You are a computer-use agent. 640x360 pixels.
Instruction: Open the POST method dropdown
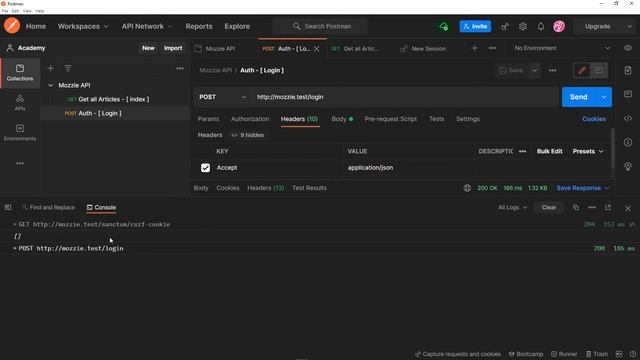[x=222, y=97]
